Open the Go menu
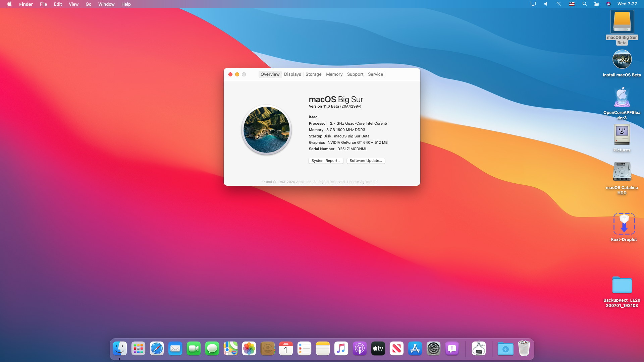Viewport: 644px width, 362px height. coord(88,4)
